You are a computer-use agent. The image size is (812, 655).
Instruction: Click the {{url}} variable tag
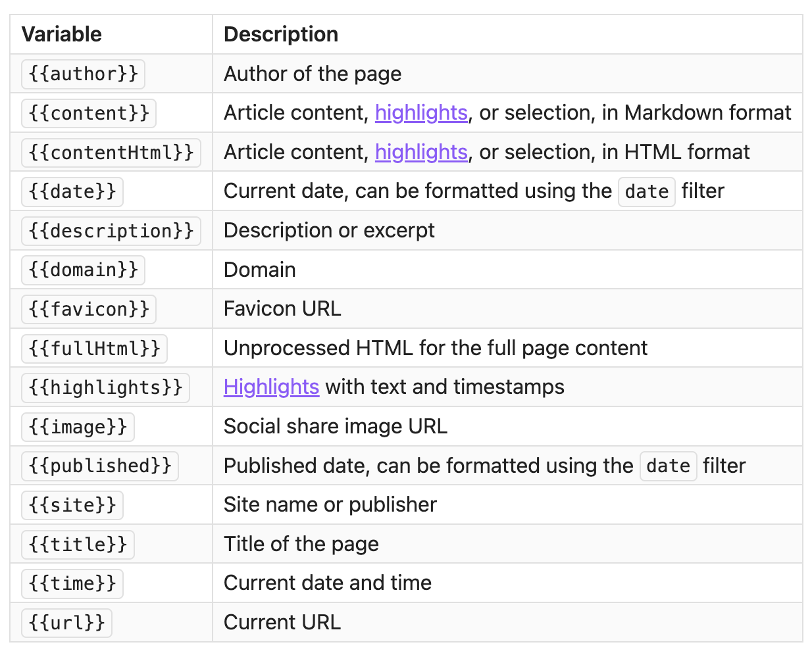click(66, 623)
